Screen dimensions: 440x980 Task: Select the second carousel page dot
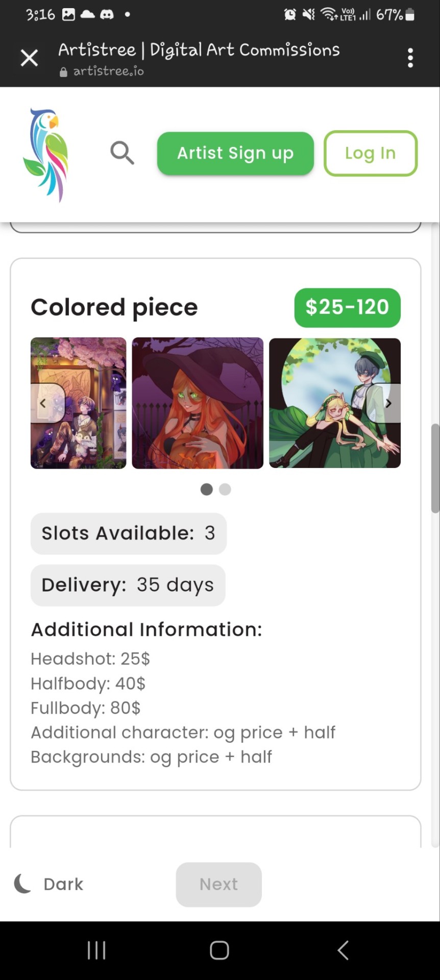pyautogui.click(x=225, y=489)
